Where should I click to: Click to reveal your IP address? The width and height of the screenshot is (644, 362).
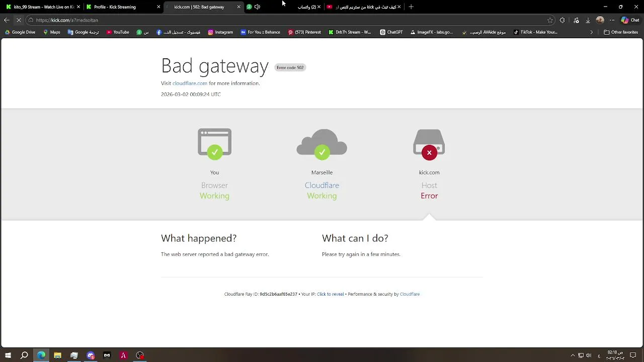click(330, 294)
